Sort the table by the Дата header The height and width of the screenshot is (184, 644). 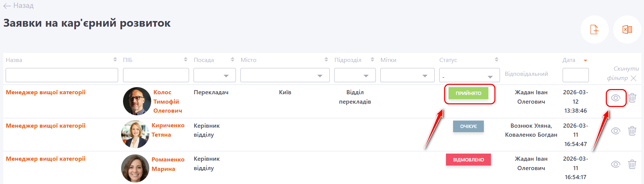[569, 60]
